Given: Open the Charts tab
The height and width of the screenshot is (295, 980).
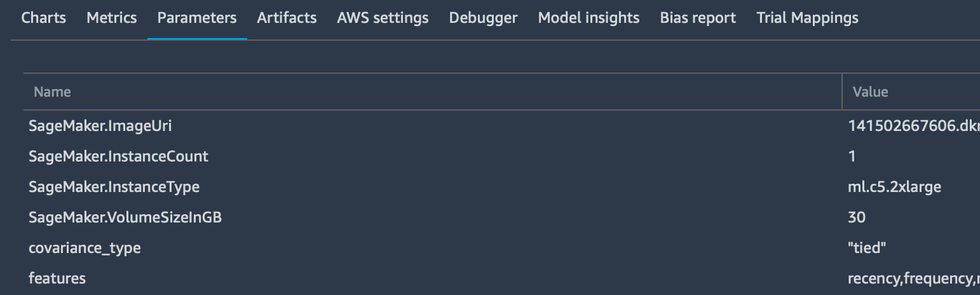Looking at the screenshot, I should (x=43, y=18).
